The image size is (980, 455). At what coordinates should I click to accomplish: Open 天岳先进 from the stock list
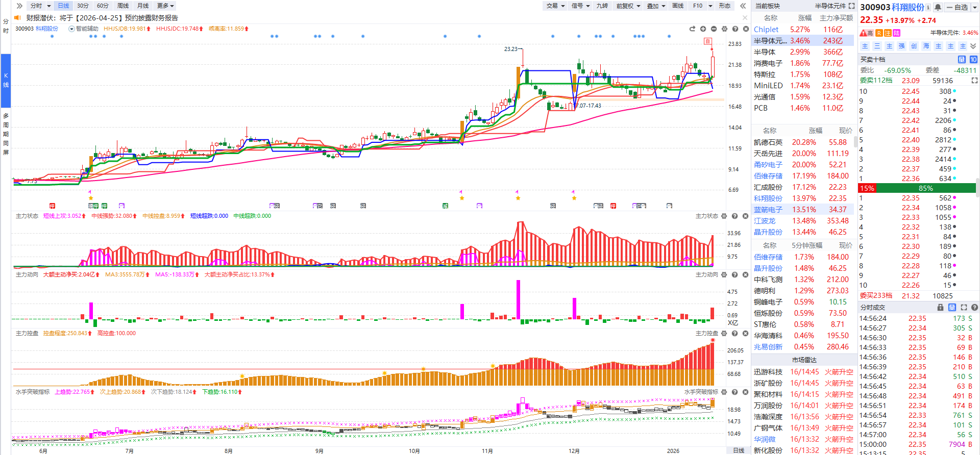[x=768, y=154]
